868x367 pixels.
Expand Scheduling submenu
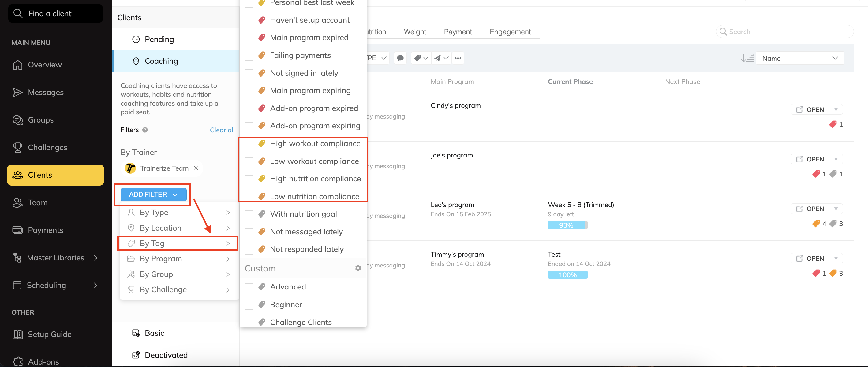tap(96, 286)
